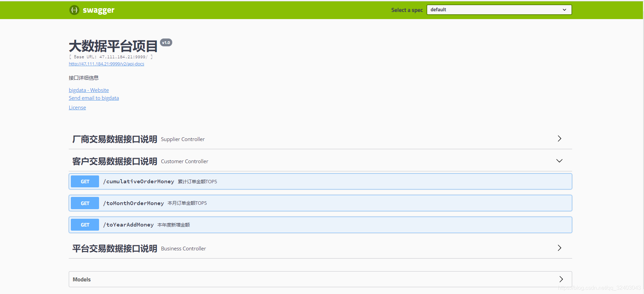Click GET button for /toYearAddMoney
This screenshot has width=644, height=294.
click(x=85, y=225)
